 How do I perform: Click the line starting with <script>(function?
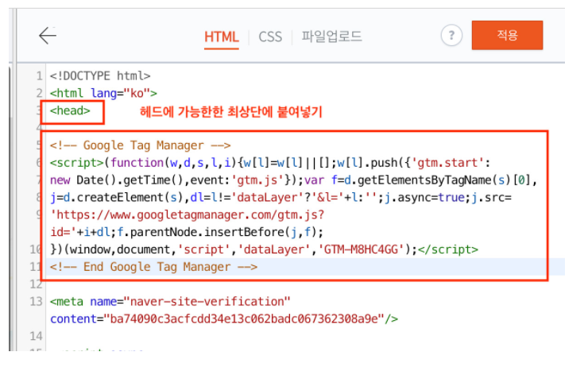click(270, 163)
